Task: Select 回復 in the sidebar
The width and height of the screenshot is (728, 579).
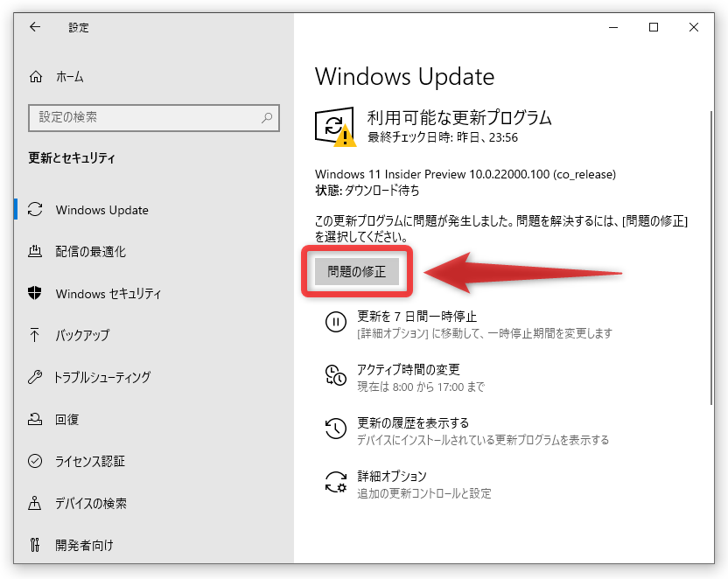Action: coord(154,419)
